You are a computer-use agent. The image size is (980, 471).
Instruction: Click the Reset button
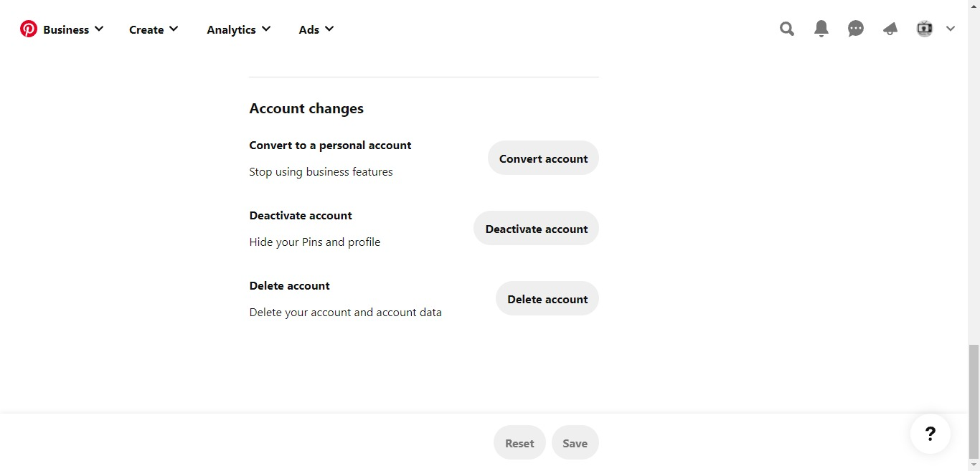click(519, 443)
